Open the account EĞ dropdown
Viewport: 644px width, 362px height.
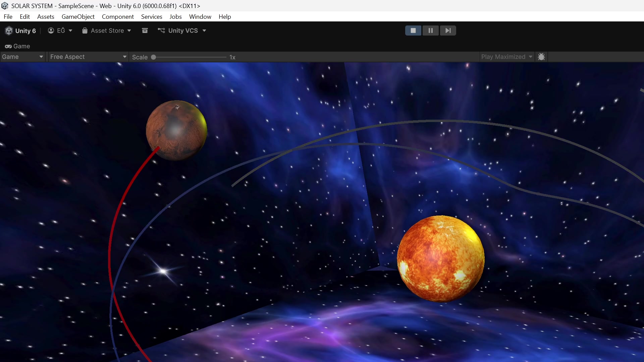click(60, 31)
